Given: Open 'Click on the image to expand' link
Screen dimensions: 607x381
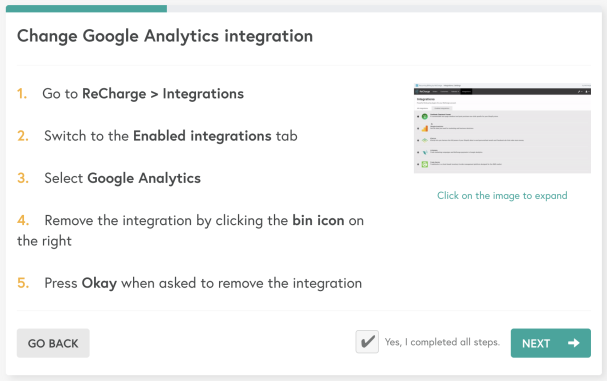Looking at the screenshot, I should 502,196.
